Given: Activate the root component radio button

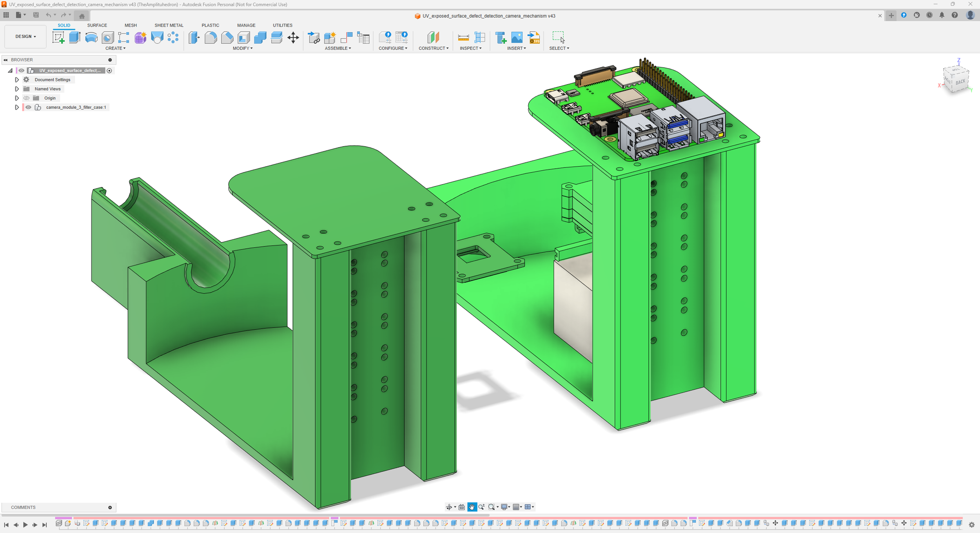Looking at the screenshot, I should coord(109,71).
